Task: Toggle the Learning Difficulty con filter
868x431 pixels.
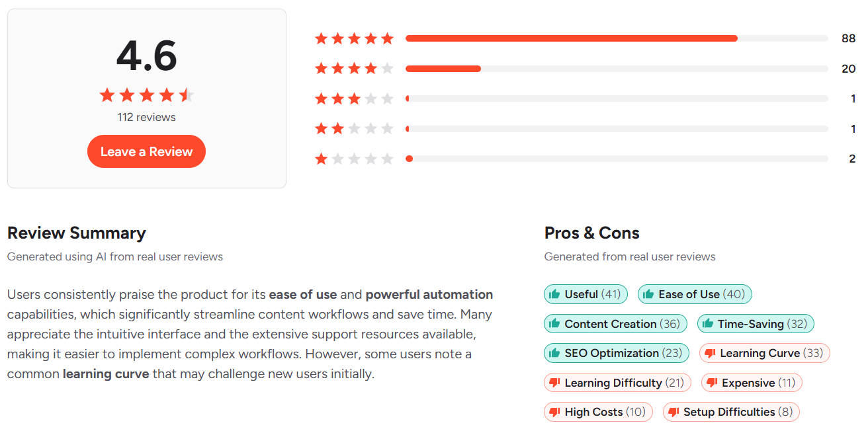Action: pos(617,382)
